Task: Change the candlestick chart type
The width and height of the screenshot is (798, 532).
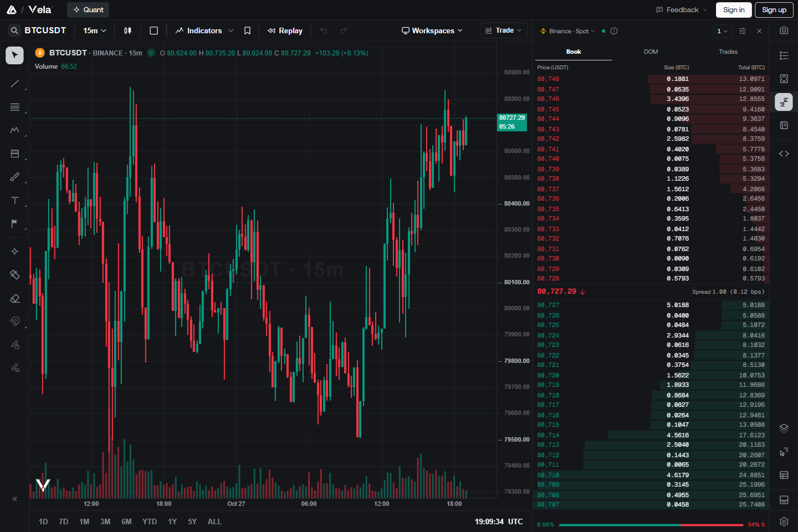Action: point(128,30)
